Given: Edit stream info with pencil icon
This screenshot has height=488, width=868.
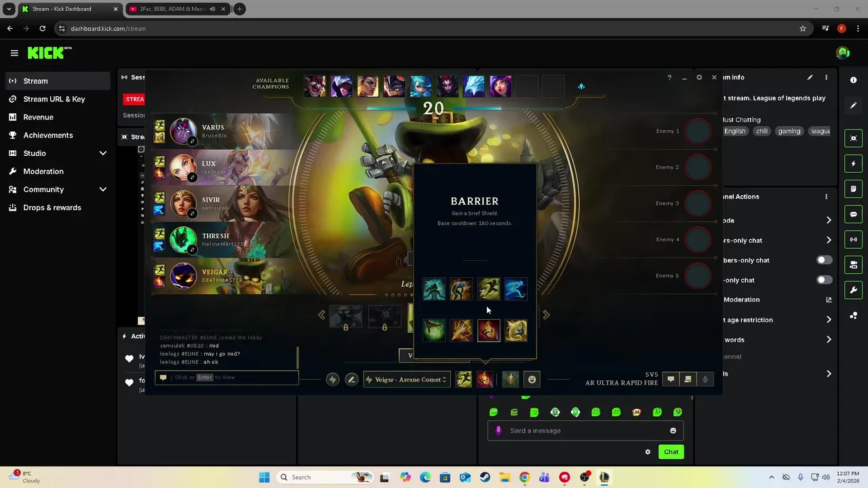Looking at the screenshot, I should [x=810, y=77].
